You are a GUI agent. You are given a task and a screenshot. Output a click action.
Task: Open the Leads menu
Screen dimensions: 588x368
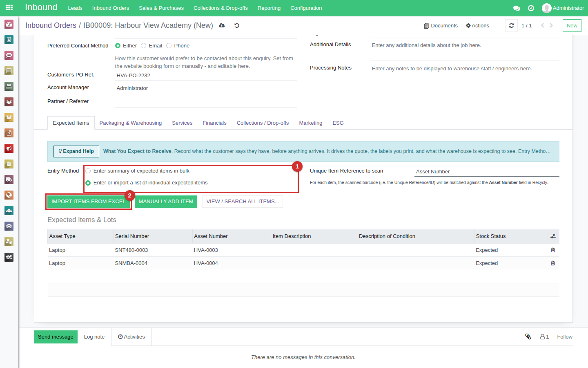[x=75, y=8]
